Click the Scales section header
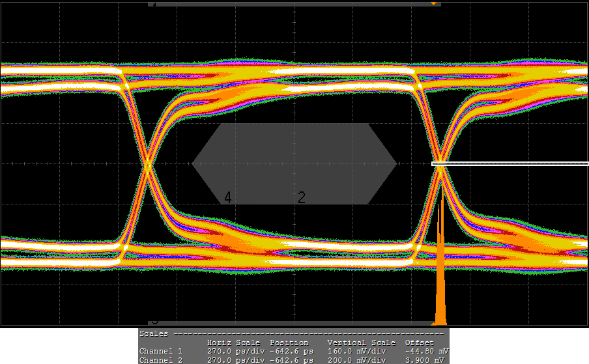 tap(154, 333)
